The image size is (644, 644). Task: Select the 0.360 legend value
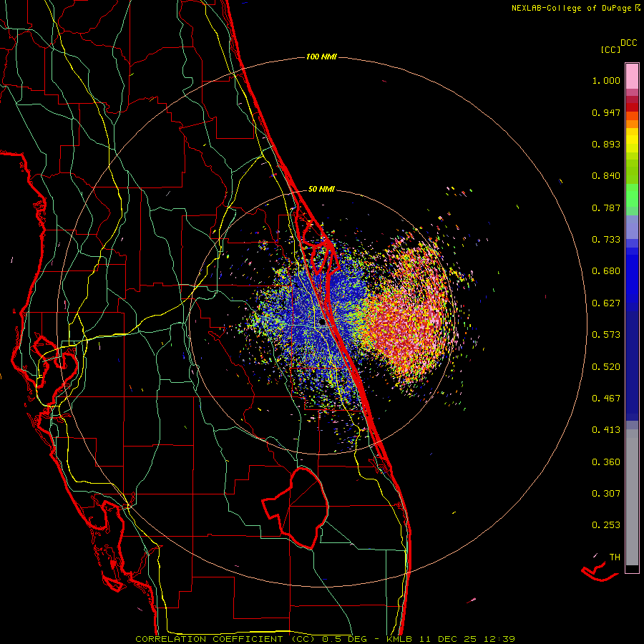(606, 462)
